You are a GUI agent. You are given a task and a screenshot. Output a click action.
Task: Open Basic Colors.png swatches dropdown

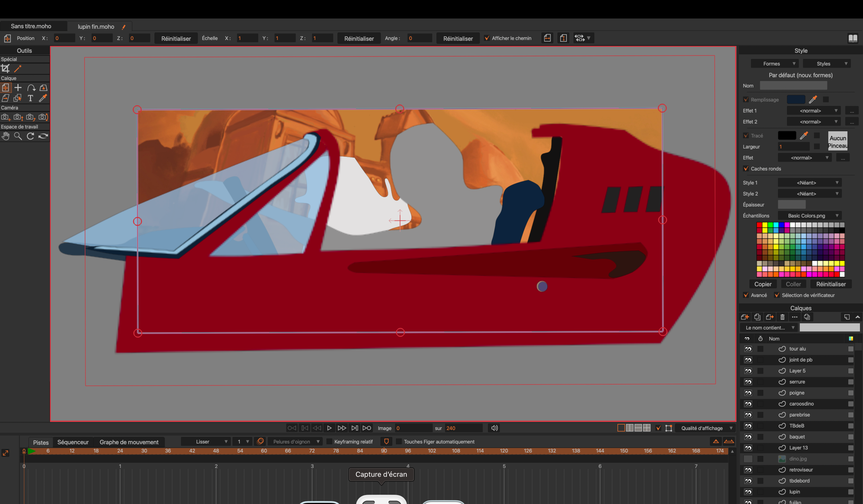[809, 216]
